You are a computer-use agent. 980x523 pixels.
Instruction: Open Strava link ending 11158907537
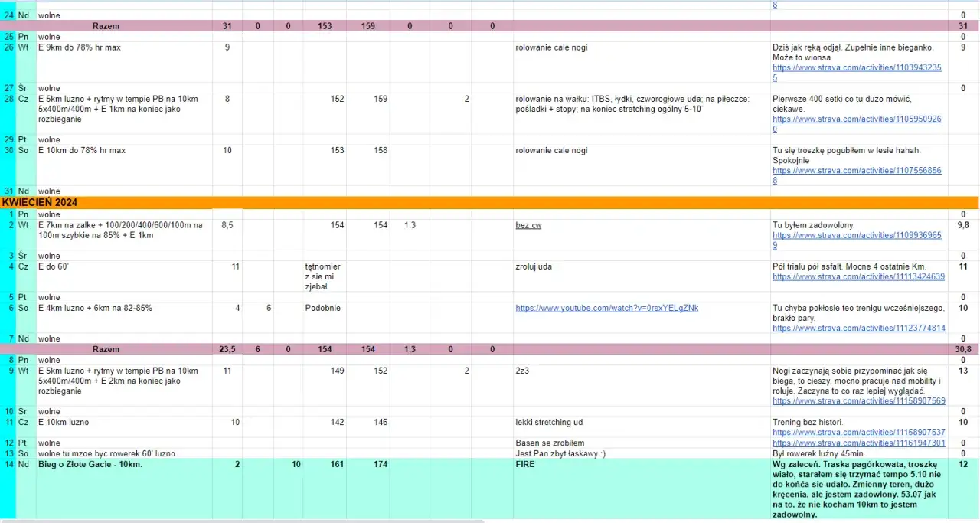pos(859,432)
